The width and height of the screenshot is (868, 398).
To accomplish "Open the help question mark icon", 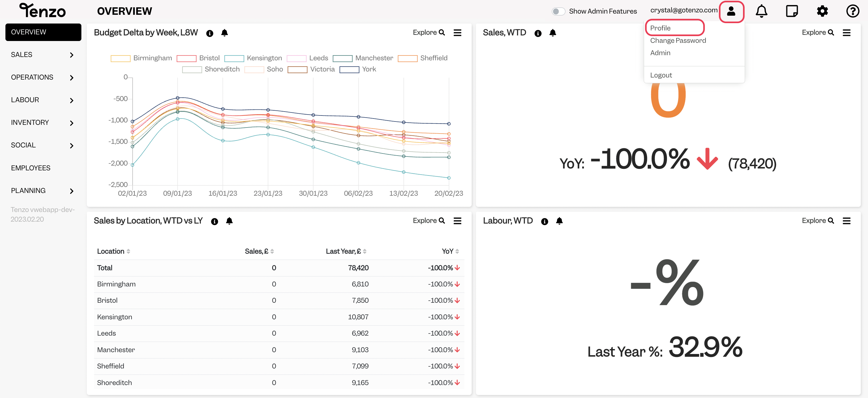I will click(x=853, y=11).
